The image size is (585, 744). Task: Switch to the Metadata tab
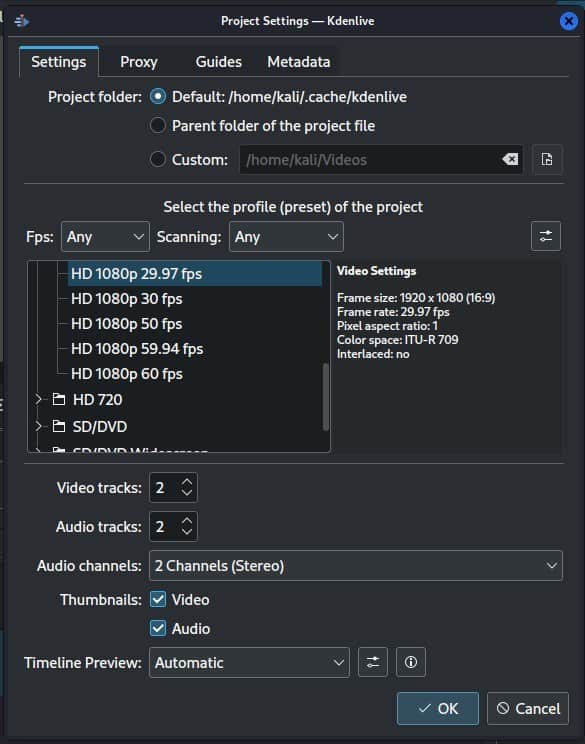[298, 62]
